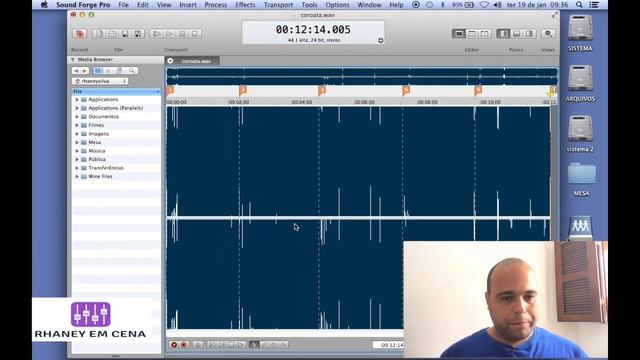This screenshot has height=360, width=640.
Task: Collapse the Media Browser panel triangle
Action: click(x=73, y=60)
